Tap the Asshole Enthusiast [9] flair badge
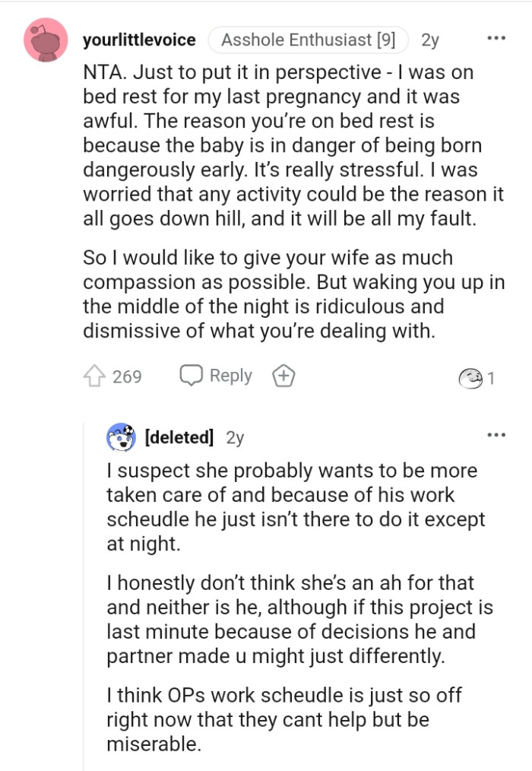The height and width of the screenshot is (771, 532). coord(308,40)
